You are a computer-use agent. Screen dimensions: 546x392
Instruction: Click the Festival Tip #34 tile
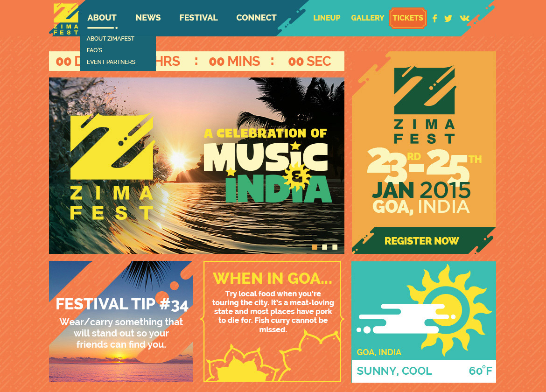point(121,322)
